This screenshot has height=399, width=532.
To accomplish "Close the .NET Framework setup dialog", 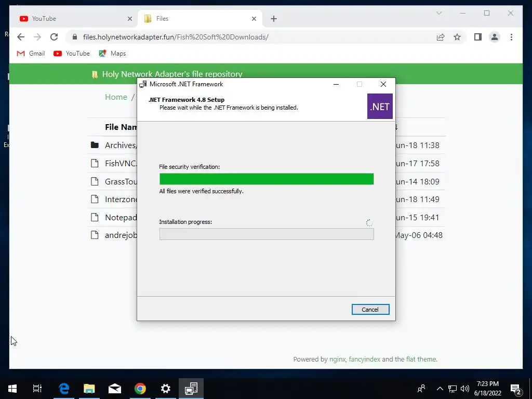I will click(x=383, y=84).
